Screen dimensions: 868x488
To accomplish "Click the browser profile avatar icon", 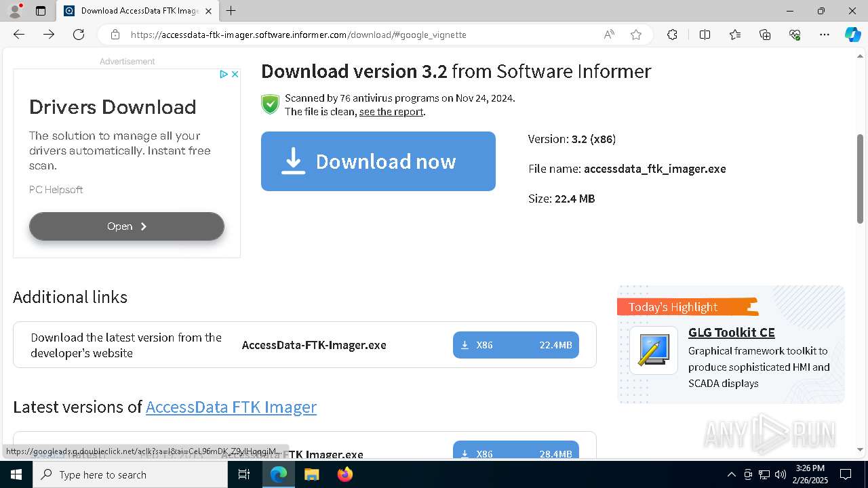I will (14, 11).
